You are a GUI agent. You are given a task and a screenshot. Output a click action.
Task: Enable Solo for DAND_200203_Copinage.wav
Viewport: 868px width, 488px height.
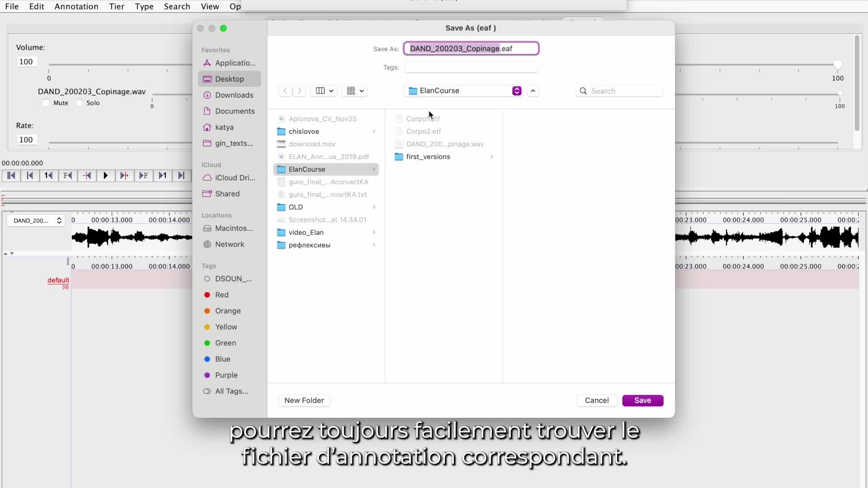tap(80, 103)
